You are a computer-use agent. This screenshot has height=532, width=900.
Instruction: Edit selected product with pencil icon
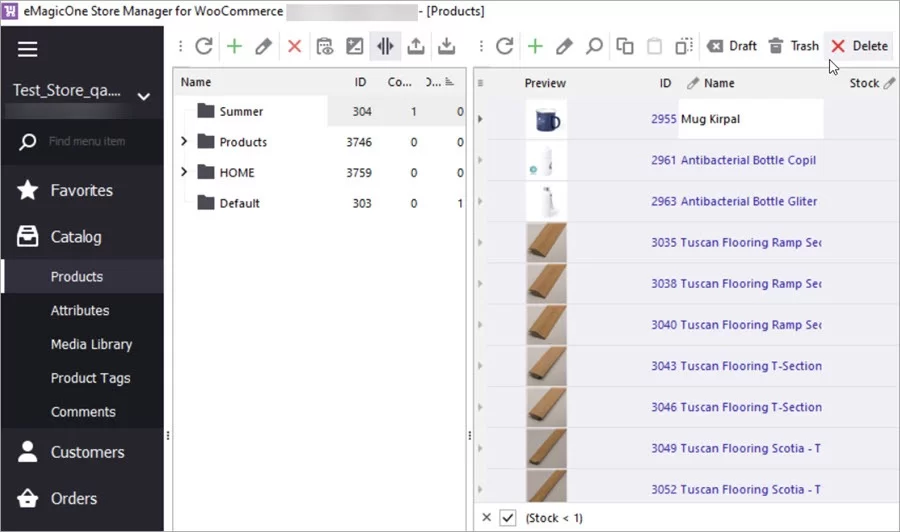tap(564, 46)
